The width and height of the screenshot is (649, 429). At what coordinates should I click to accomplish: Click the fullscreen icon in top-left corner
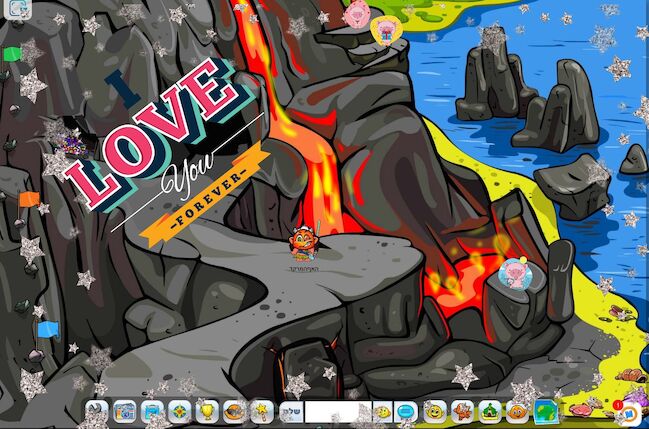18,8
